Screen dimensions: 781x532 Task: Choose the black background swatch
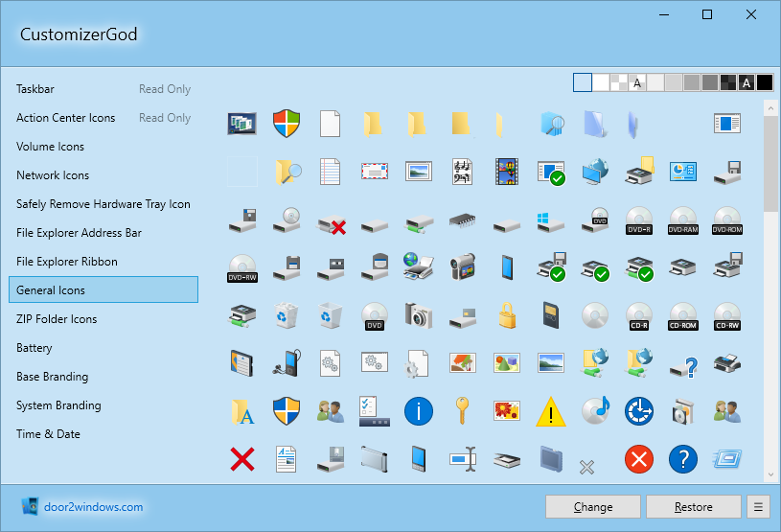click(x=765, y=82)
